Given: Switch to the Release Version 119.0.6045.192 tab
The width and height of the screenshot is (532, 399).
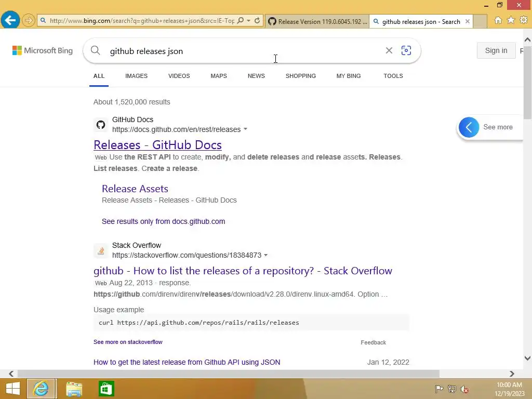Looking at the screenshot, I should pyautogui.click(x=317, y=21).
